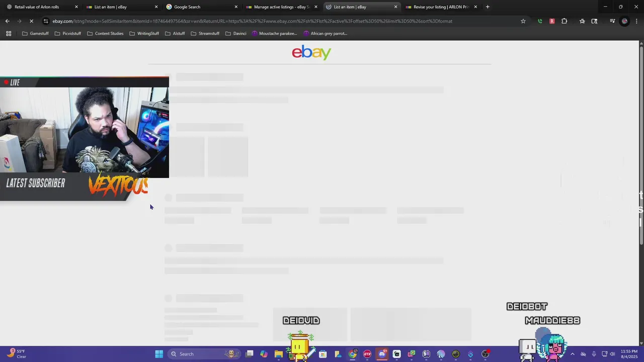Open the volume control in the tray
The image size is (644, 362).
[x=612, y=354]
